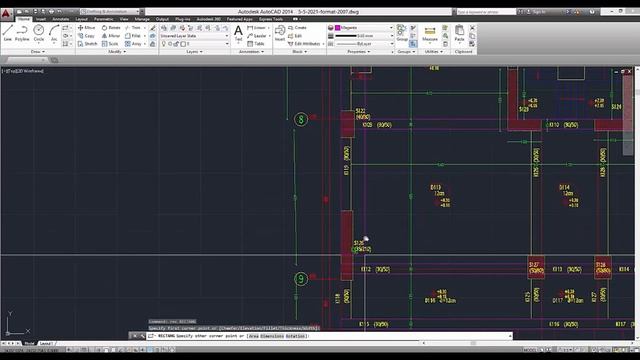The height and width of the screenshot is (360, 640).
Task: Click Rotation option in command line
Action: [295, 336]
